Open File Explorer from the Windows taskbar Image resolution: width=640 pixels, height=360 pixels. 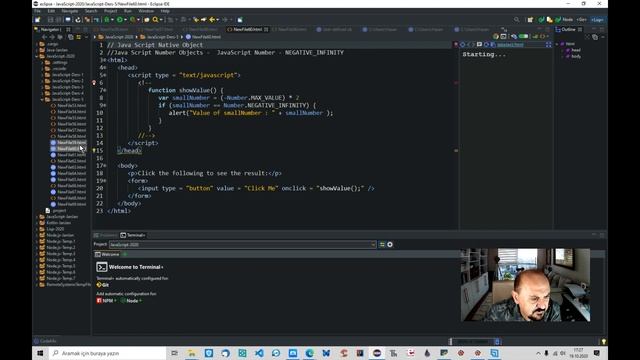pyautogui.click(x=191, y=353)
